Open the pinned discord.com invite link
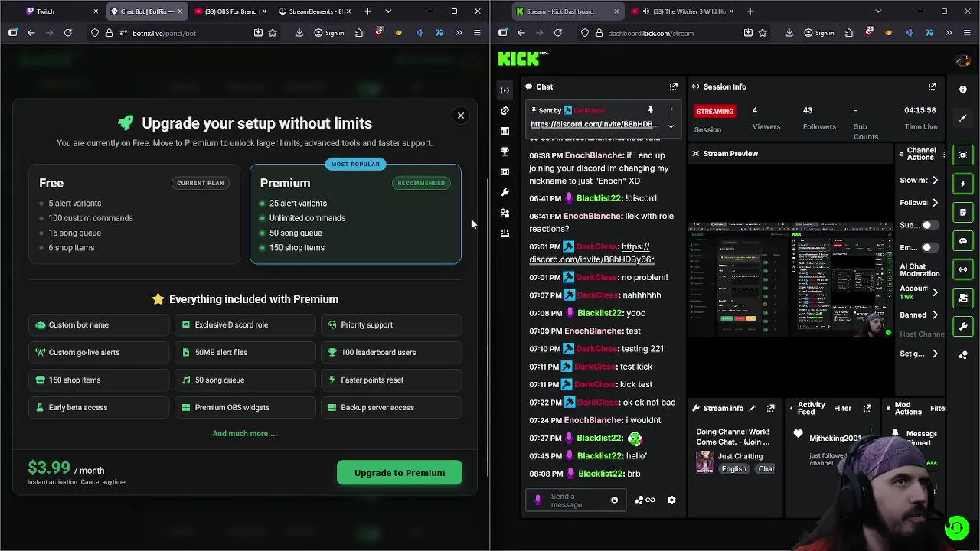Viewport: 980px width, 551px height. pyautogui.click(x=595, y=124)
